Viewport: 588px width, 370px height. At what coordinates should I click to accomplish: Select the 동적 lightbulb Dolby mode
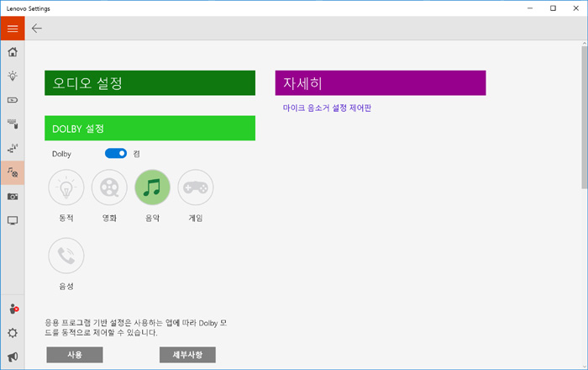(x=66, y=188)
